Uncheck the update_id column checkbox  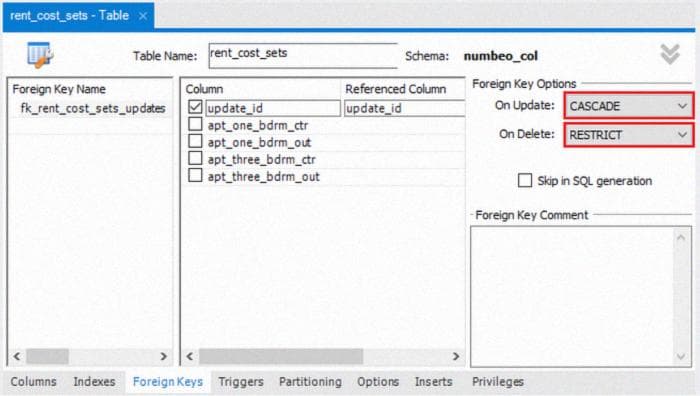pos(195,107)
